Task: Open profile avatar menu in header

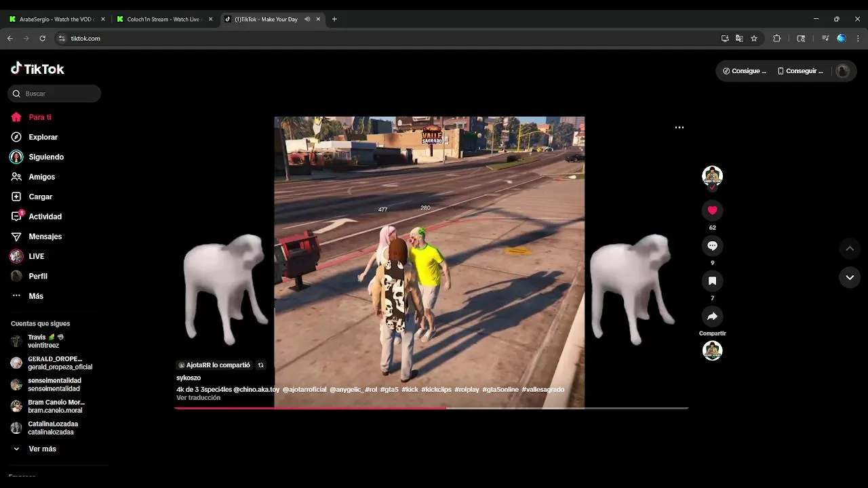Action: (x=843, y=70)
